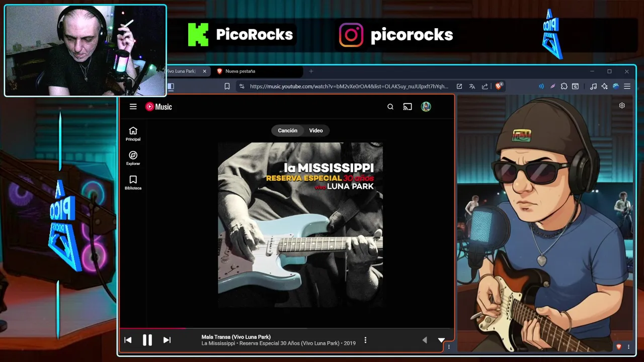Open search in YouTube Music
The width and height of the screenshot is (644, 362).
coord(390,107)
